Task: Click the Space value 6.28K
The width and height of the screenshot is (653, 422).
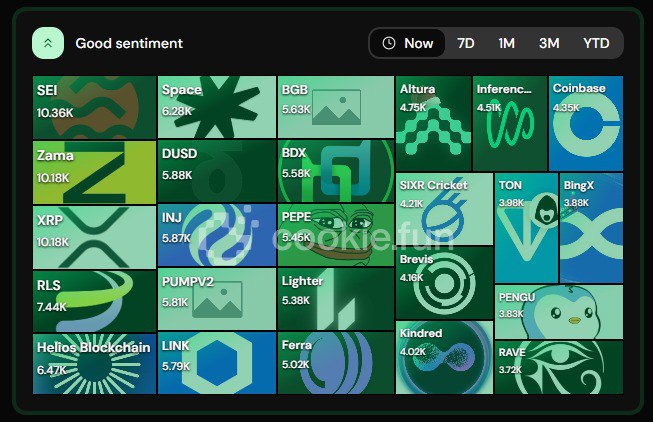Action: (x=177, y=111)
